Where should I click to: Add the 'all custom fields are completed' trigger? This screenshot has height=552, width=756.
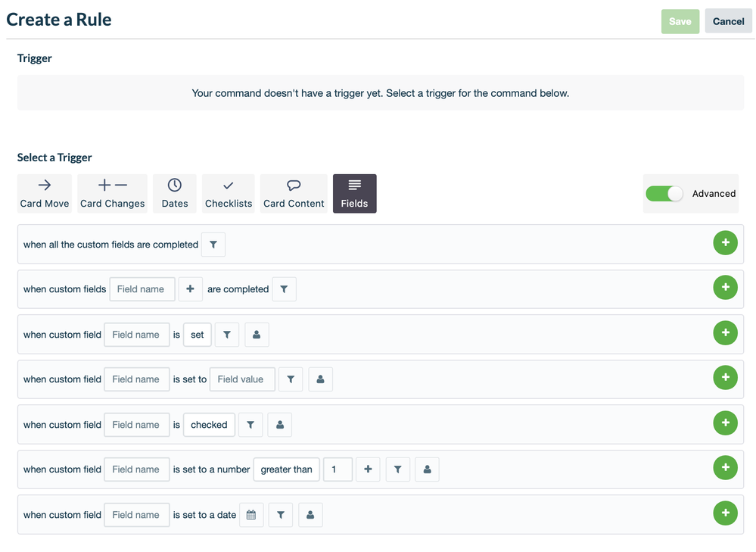point(725,242)
